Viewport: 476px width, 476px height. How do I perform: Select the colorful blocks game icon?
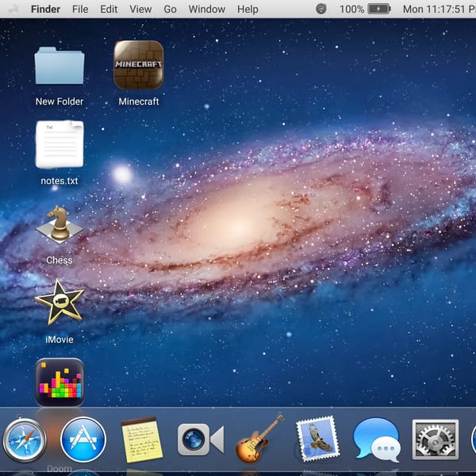59,382
